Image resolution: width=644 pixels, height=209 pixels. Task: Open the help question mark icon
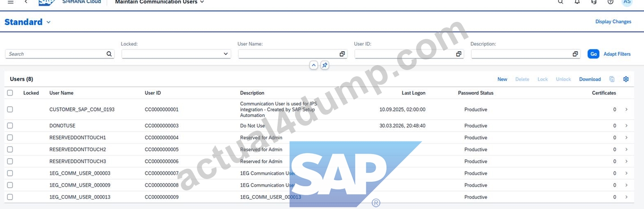click(610, 2)
